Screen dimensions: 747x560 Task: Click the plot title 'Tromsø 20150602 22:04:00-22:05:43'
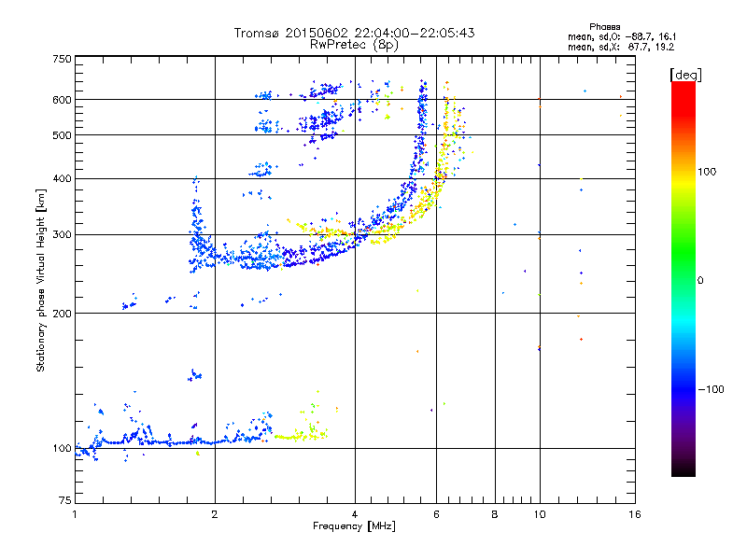click(x=355, y=33)
